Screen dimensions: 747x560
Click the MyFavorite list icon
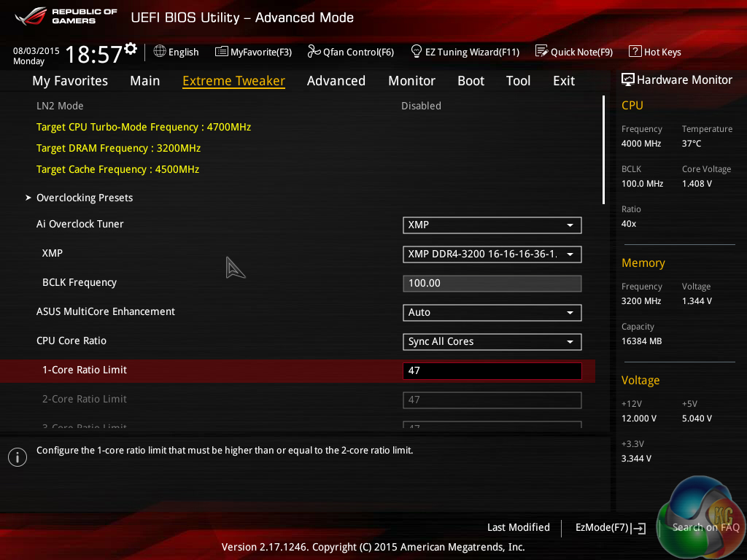point(221,52)
